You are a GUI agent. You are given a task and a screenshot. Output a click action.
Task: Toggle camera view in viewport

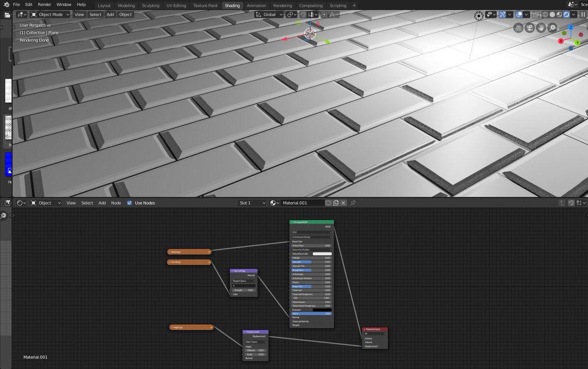[x=530, y=28]
